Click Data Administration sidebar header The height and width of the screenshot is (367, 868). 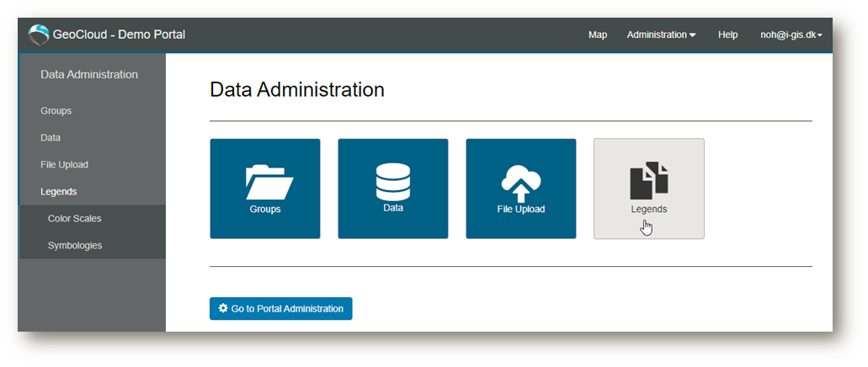point(89,74)
